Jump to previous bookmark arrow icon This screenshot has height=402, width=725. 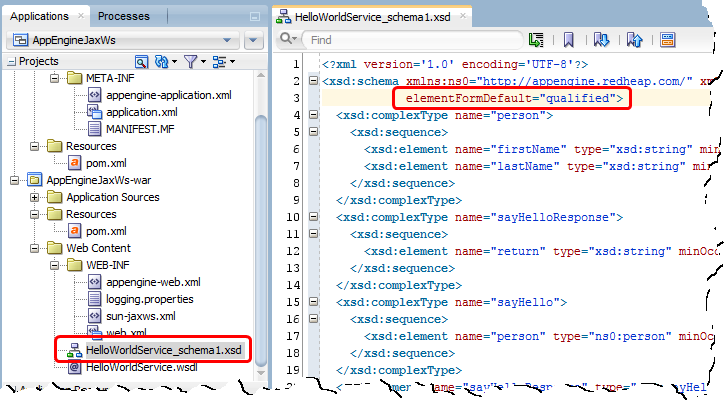(x=635, y=40)
